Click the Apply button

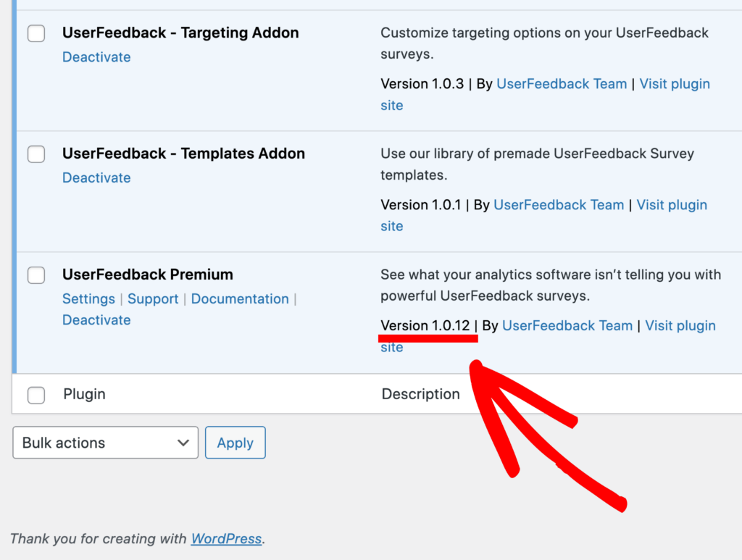tap(235, 443)
